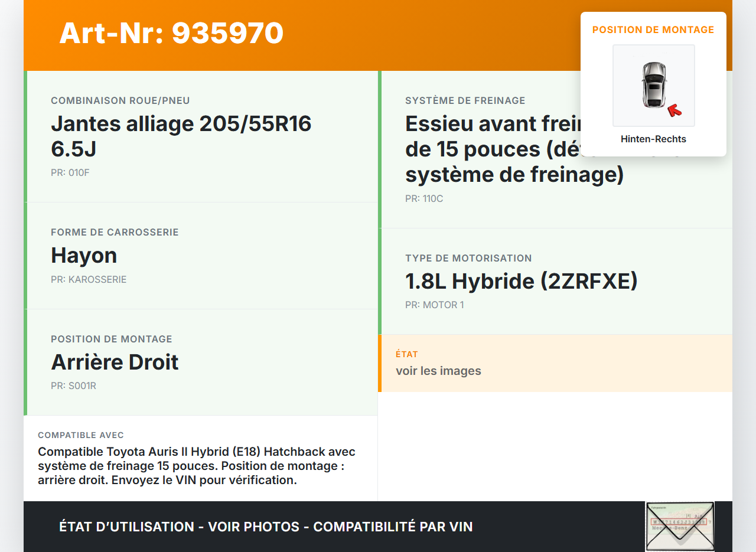Select the Position de Montage diagram frame
The width and height of the screenshot is (756, 552).
653,85
